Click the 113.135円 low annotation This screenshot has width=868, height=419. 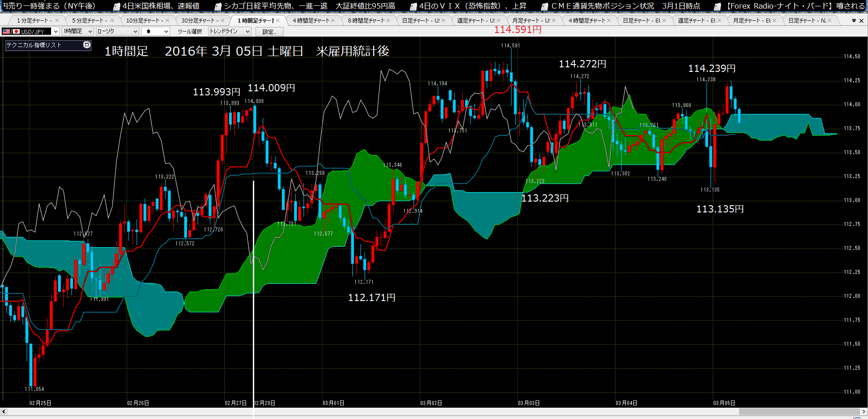coord(720,209)
